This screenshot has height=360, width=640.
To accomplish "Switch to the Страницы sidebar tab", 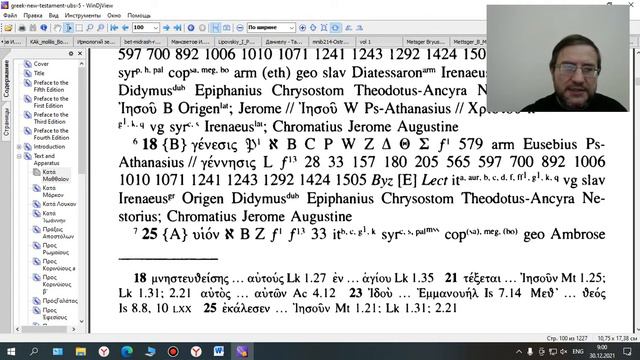I will pos(6,122).
